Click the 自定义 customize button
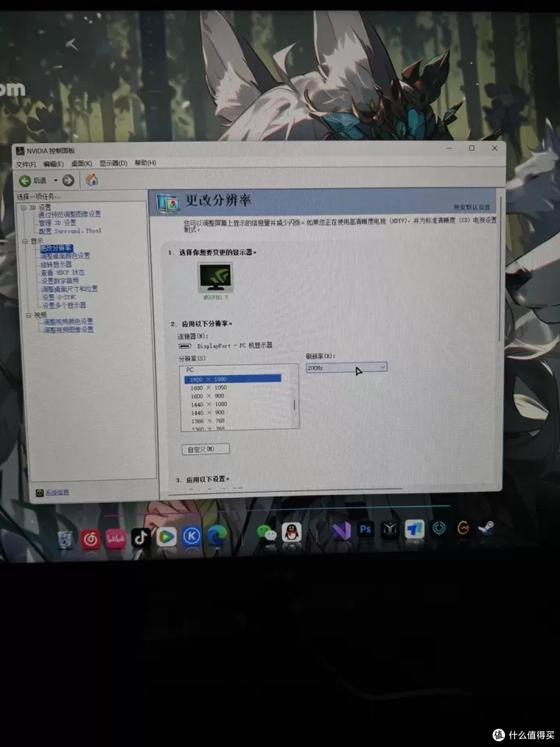This screenshot has height=747, width=560. [x=205, y=449]
